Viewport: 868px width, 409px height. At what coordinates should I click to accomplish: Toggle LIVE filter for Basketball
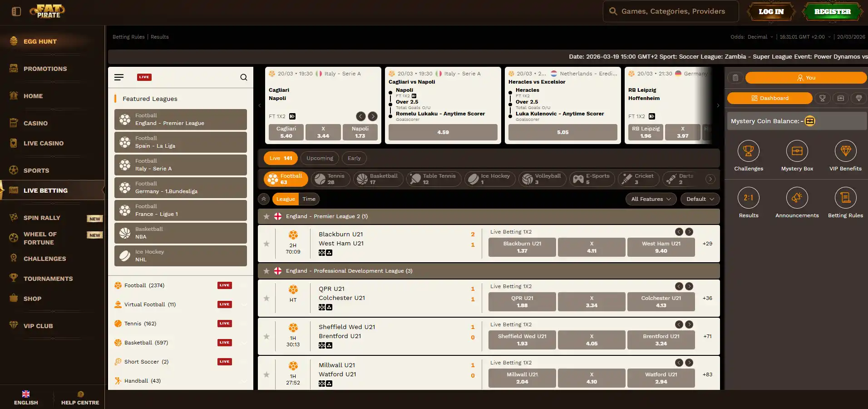[x=225, y=343]
